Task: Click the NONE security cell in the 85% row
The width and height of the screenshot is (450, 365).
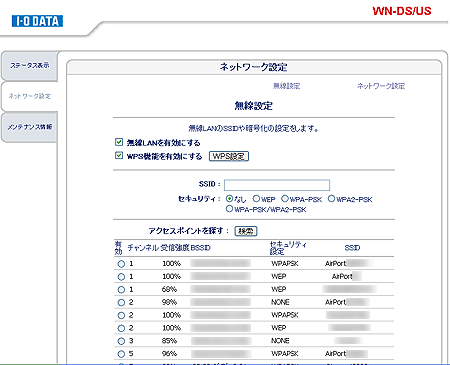Action: [x=280, y=341]
